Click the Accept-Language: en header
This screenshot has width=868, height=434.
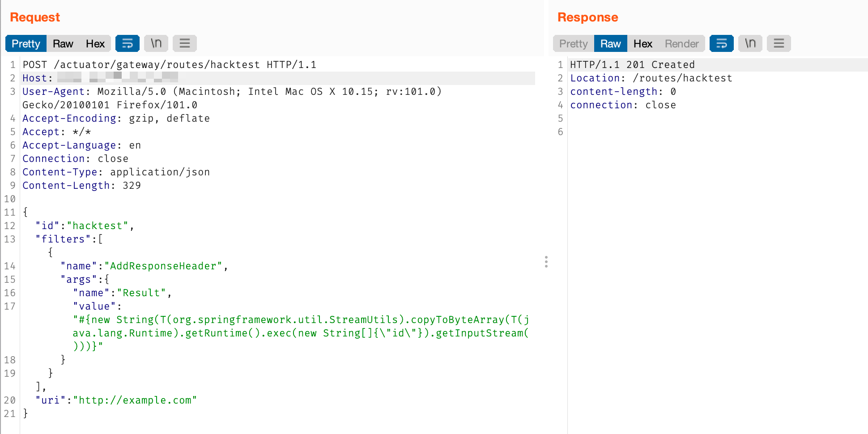click(82, 145)
